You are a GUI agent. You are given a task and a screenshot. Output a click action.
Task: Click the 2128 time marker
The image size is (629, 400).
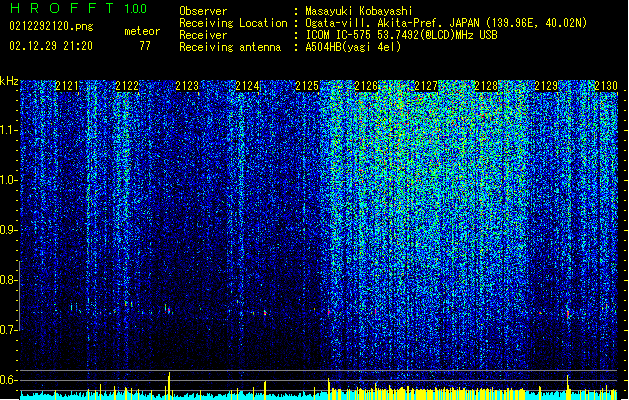(x=486, y=86)
